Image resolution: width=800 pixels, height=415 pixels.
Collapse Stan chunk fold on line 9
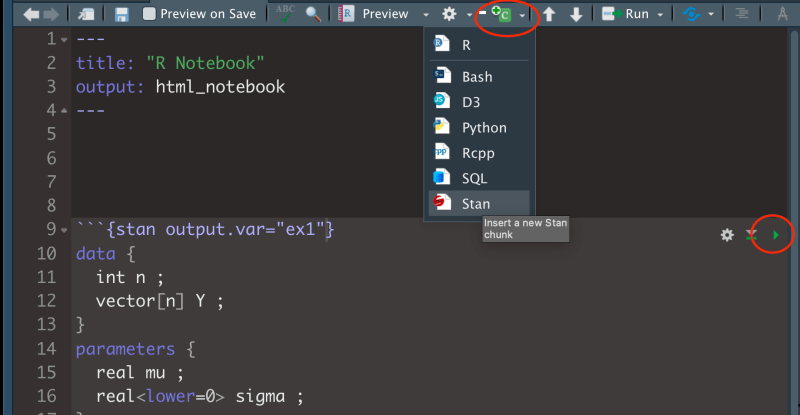[64, 230]
